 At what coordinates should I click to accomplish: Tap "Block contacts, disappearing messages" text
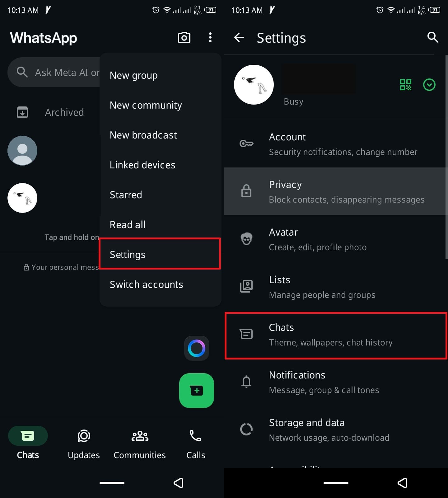click(347, 200)
